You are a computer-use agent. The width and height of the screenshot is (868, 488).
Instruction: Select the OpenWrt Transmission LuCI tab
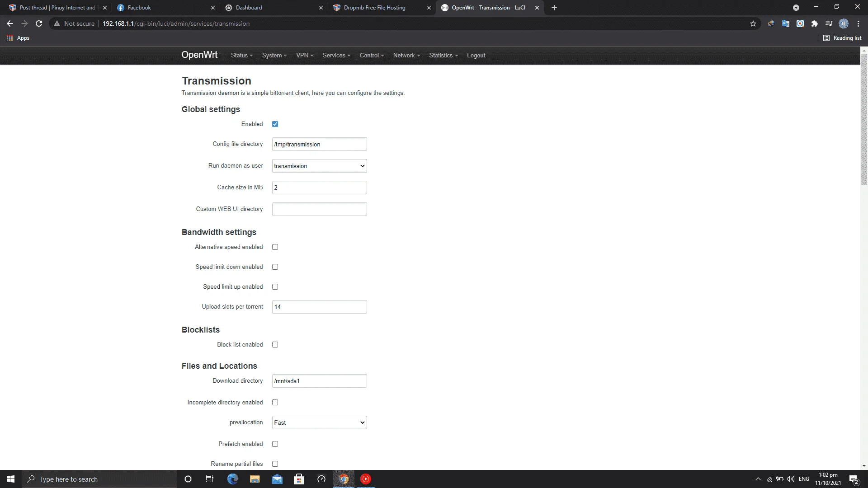pos(490,8)
